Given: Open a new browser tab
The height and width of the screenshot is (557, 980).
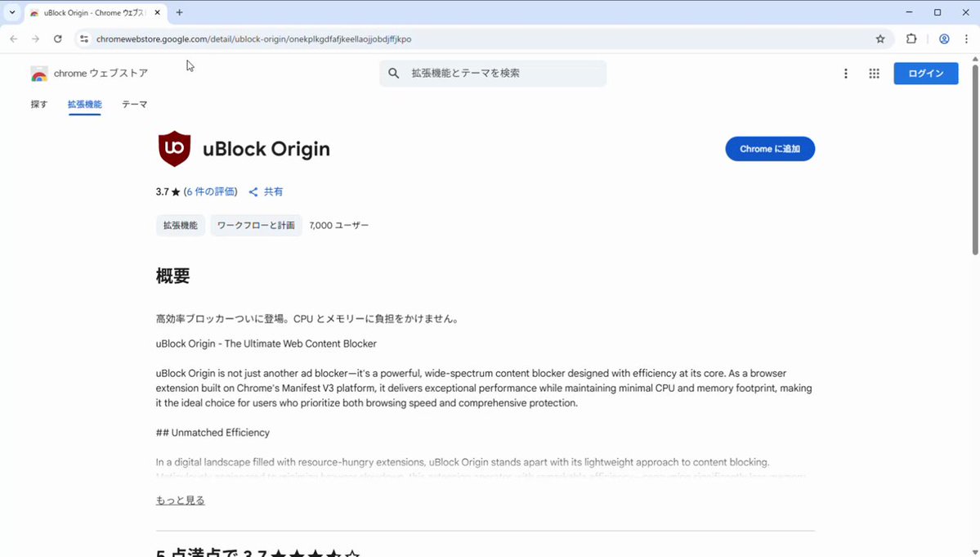Looking at the screenshot, I should 179,12.
